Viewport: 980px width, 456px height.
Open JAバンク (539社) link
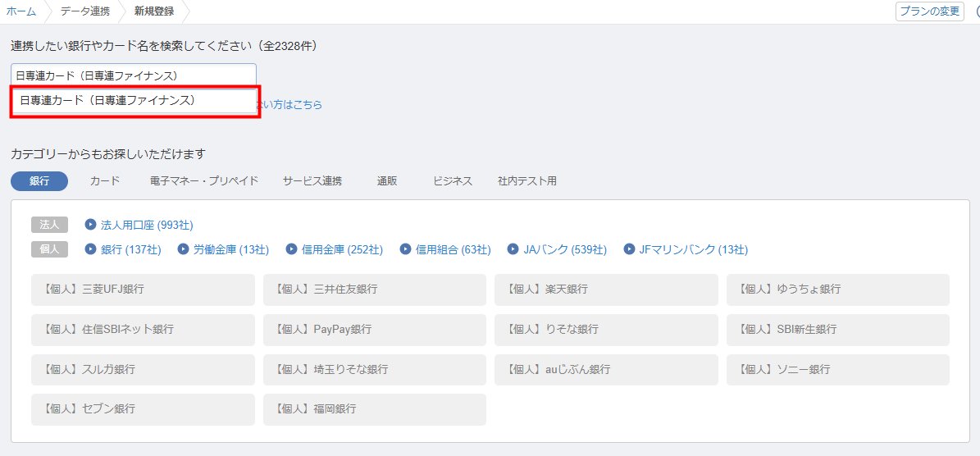point(565,249)
